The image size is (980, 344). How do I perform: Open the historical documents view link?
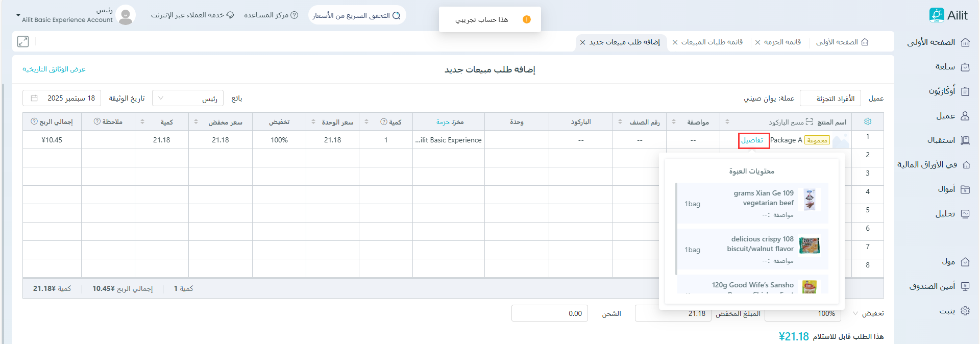tap(54, 69)
